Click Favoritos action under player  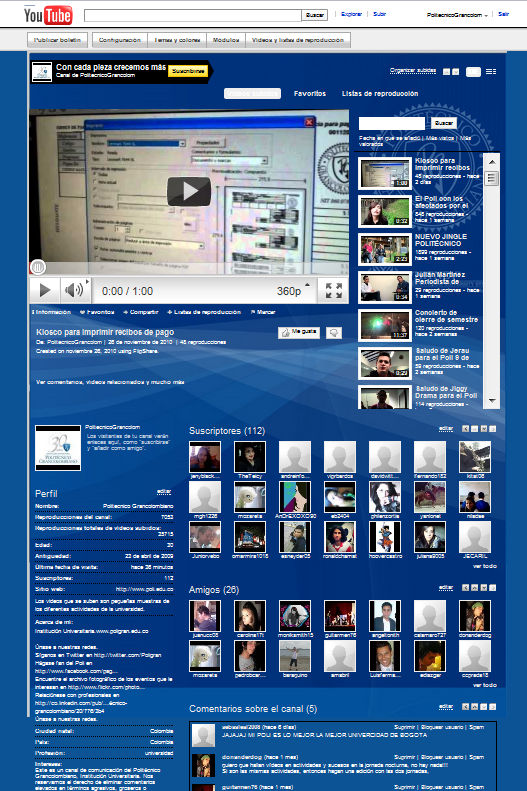pos(97,312)
